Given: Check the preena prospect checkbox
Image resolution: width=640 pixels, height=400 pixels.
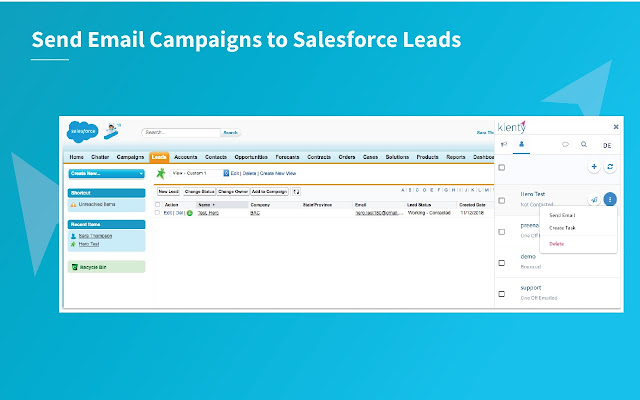Looking at the screenshot, I should pyautogui.click(x=502, y=232).
